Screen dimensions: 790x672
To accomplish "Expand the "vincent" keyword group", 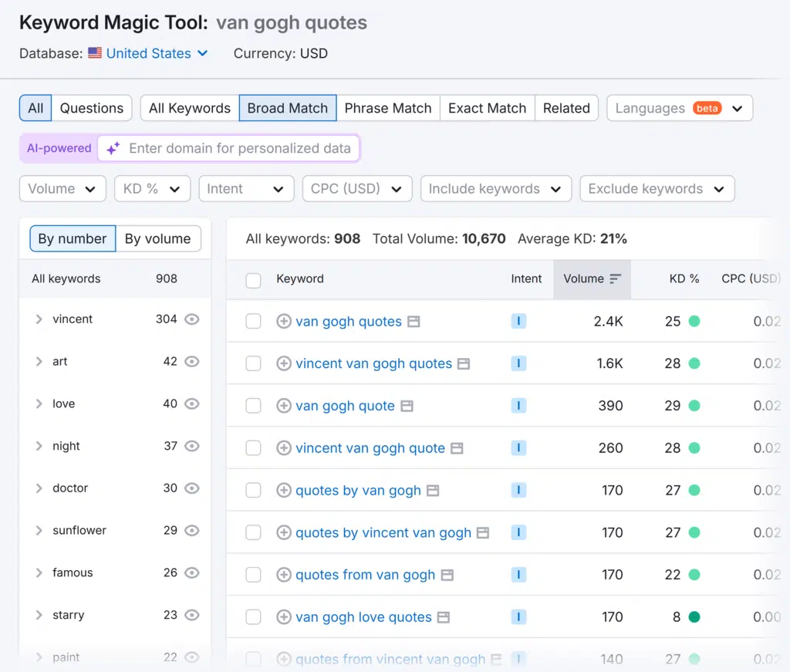I will pyautogui.click(x=39, y=319).
